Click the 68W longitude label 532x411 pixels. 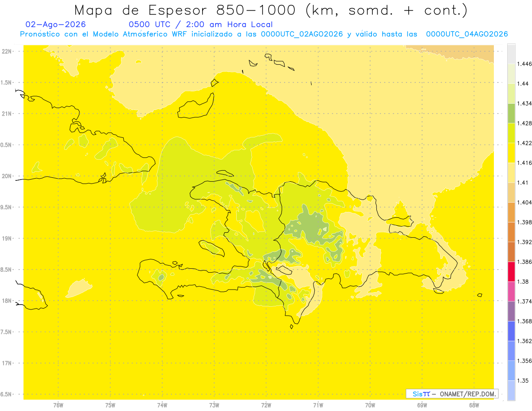point(474,405)
